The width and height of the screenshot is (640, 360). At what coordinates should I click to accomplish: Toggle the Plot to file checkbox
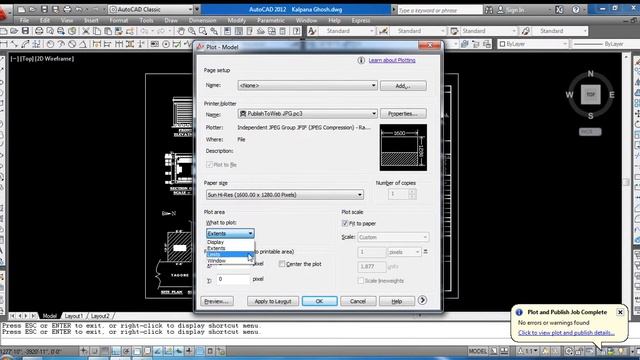[x=210, y=165]
